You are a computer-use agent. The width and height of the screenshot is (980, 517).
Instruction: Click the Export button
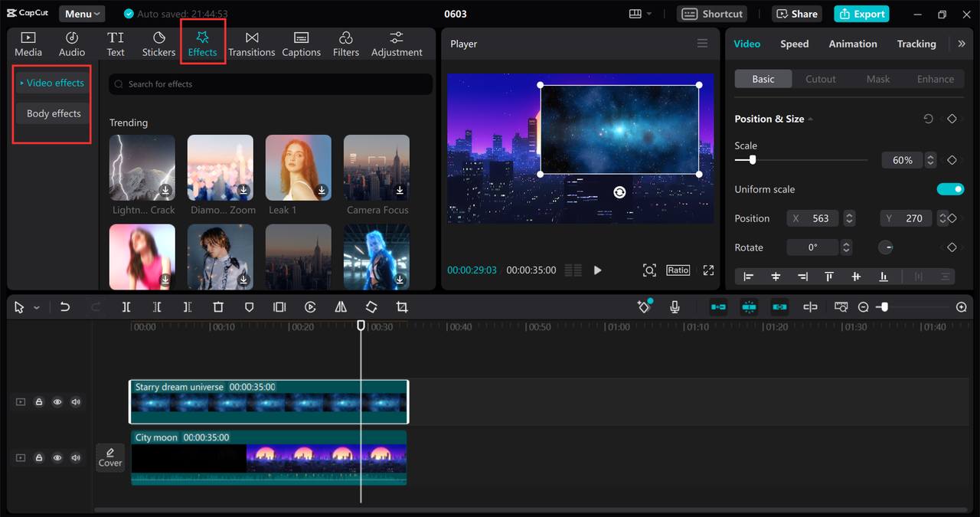pyautogui.click(x=861, y=14)
